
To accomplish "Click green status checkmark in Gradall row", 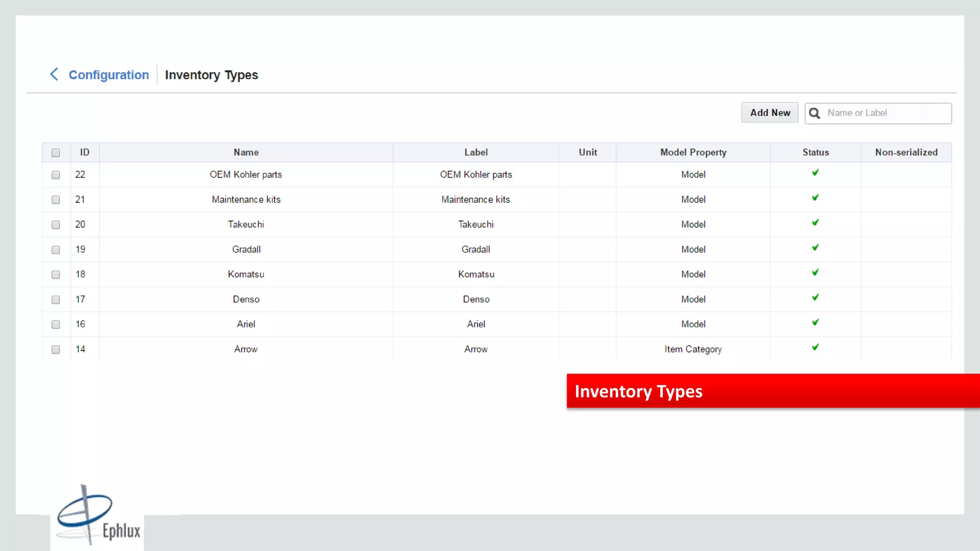I will pos(815,247).
